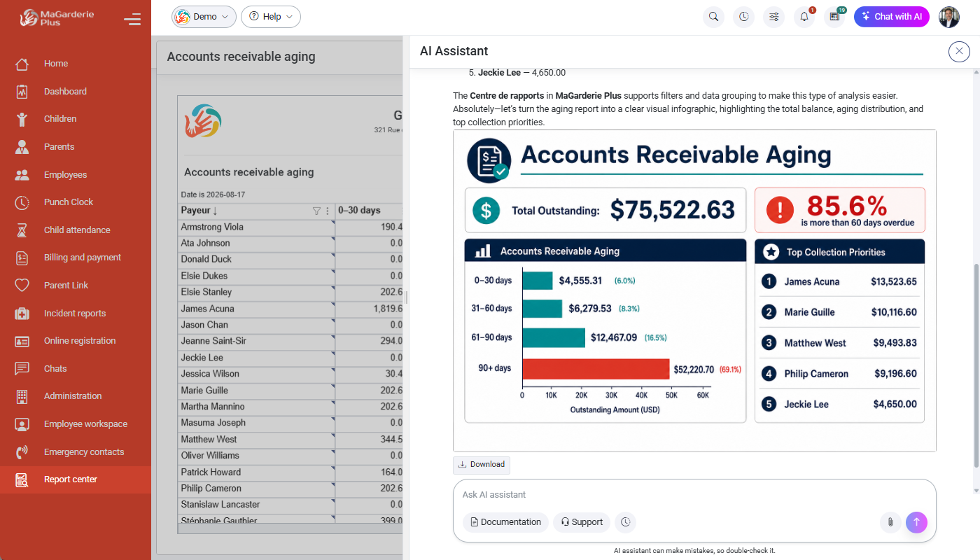Select the Masuma Joseph row
The width and height of the screenshot is (980, 560).
[290, 423]
